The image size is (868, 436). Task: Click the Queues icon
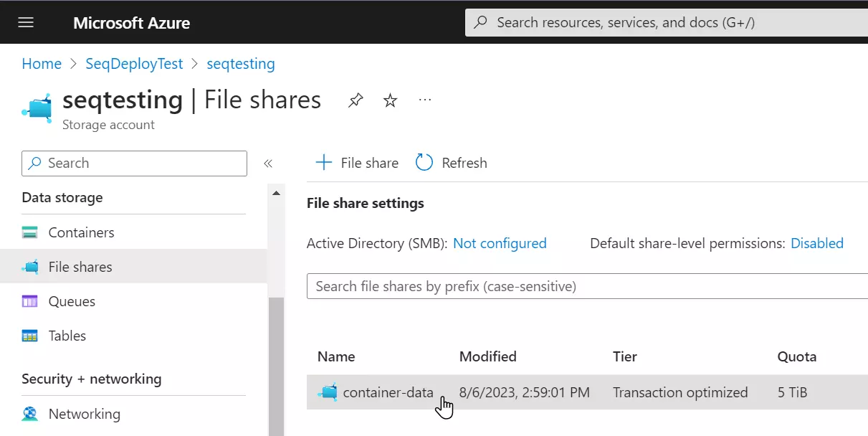(30, 301)
